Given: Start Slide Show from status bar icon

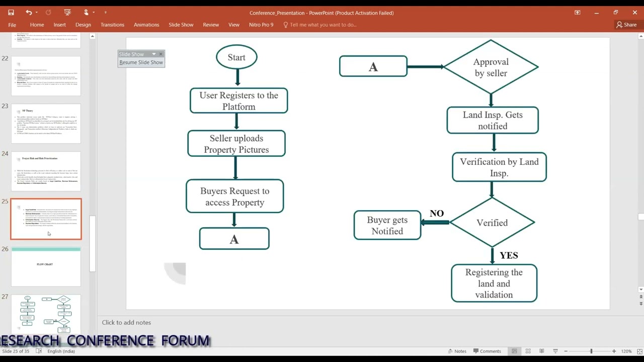Looking at the screenshot, I should 555,351.
